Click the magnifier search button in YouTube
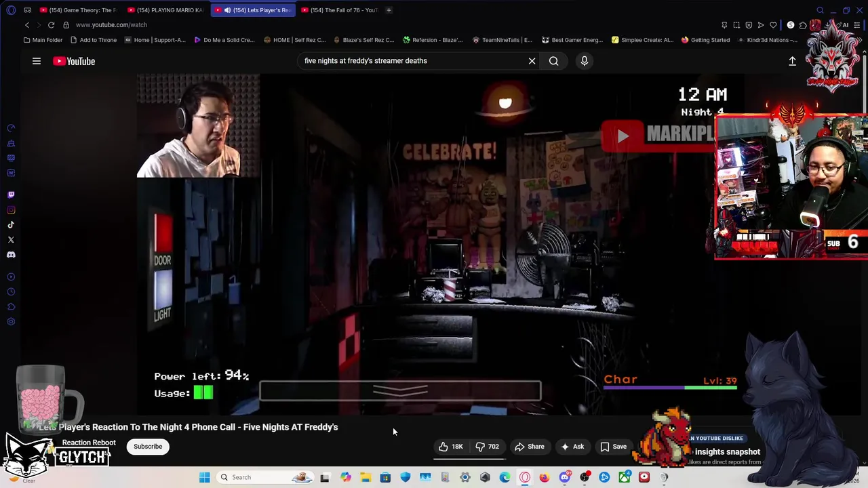Screen dimensions: 868x488 554,61
